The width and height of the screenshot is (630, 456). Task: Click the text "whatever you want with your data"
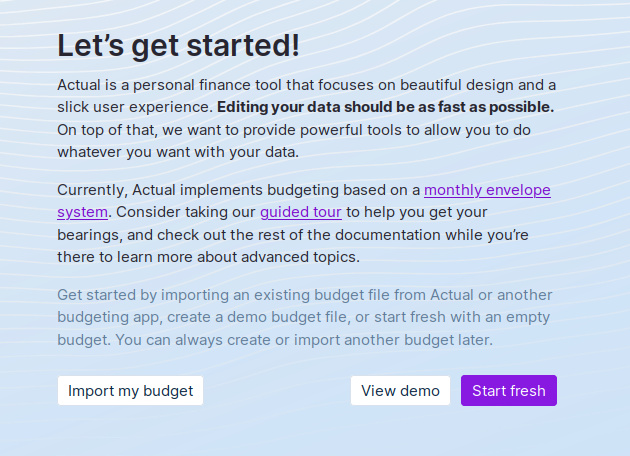(x=177, y=152)
